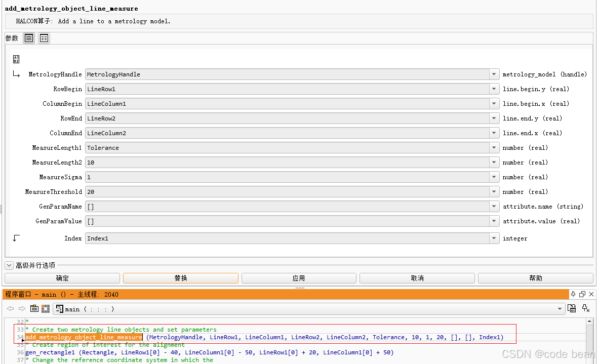
Task: Toggle the auto-hide pin on the program window
Action: pyautogui.click(x=573, y=294)
